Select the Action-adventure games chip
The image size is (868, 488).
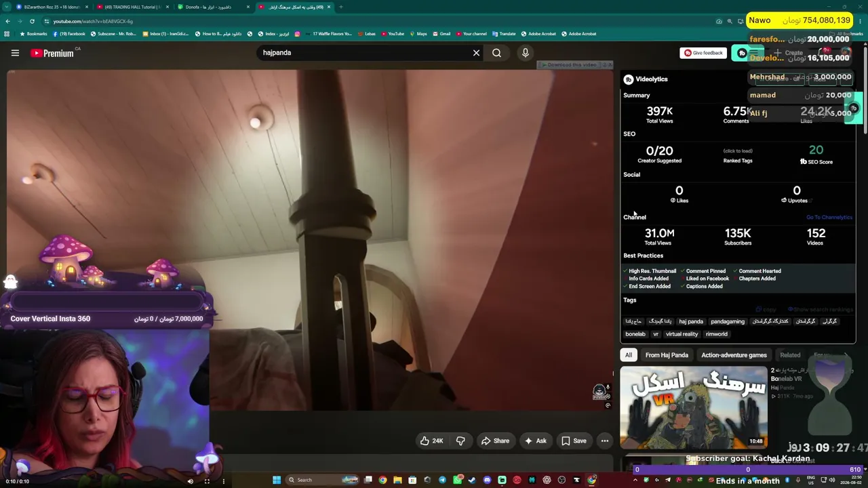pyautogui.click(x=734, y=355)
